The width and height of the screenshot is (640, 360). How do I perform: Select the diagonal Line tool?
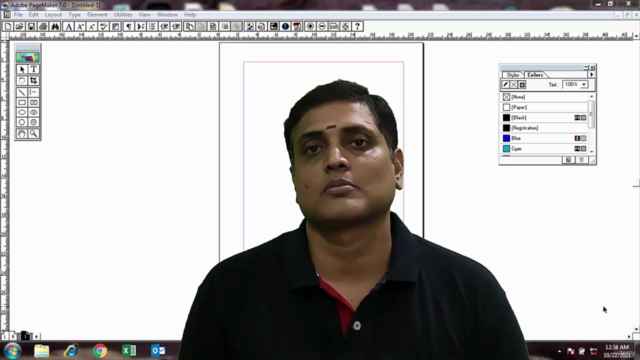tap(22, 92)
